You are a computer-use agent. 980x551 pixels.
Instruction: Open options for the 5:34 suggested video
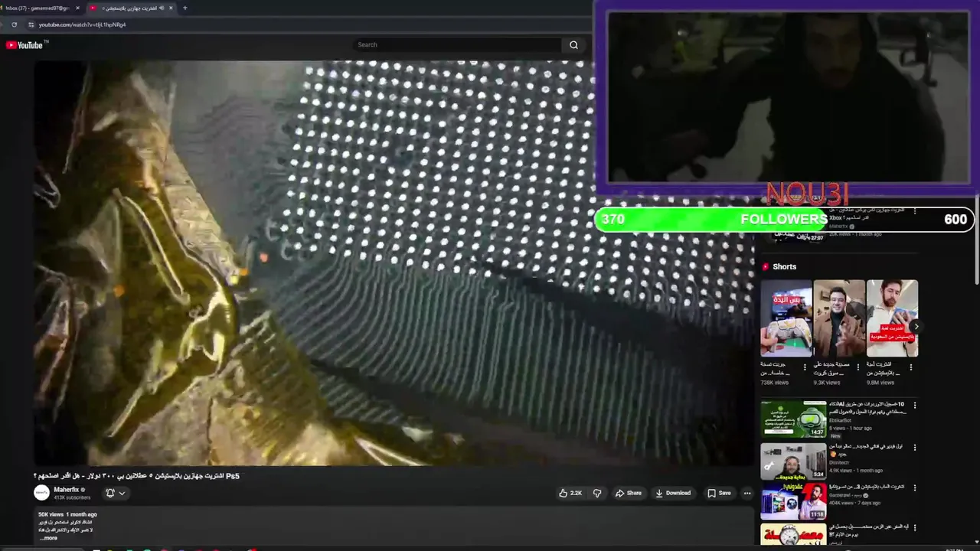(914, 447)
